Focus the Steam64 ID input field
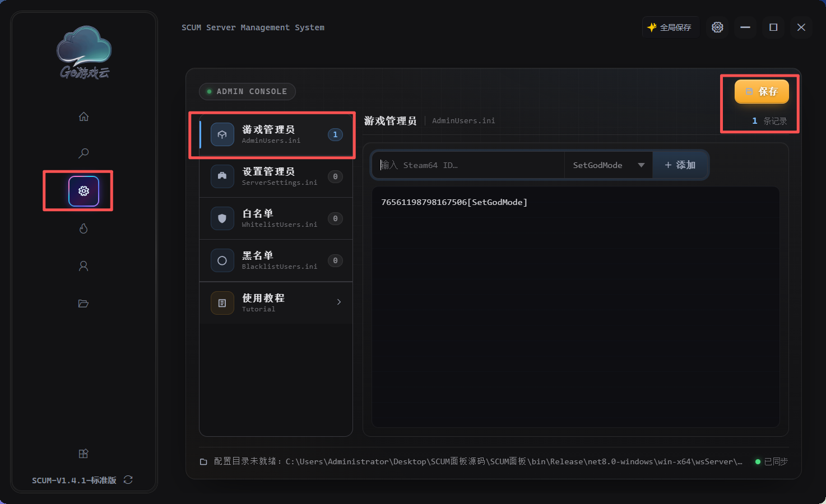This screenshot has height=504, width=826. click(468, 165)
